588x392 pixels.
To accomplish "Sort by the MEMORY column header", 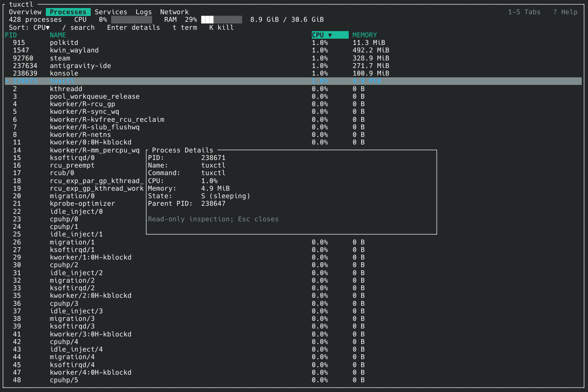I will point(365,35).
